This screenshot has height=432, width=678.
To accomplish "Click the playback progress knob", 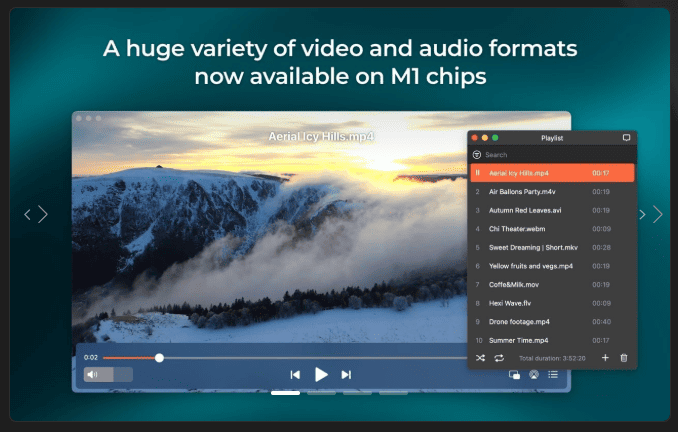I will tap(160, 358).
